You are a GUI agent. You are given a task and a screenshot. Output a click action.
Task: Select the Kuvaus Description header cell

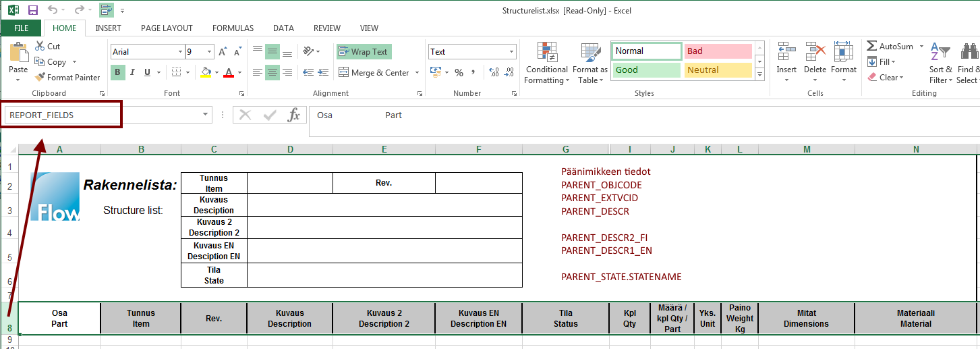pos(289,319)
